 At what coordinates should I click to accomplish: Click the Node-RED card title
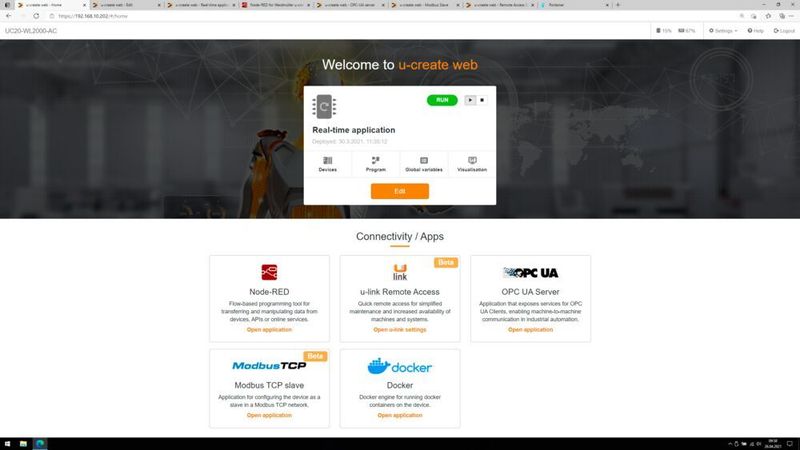coord(269,292)
